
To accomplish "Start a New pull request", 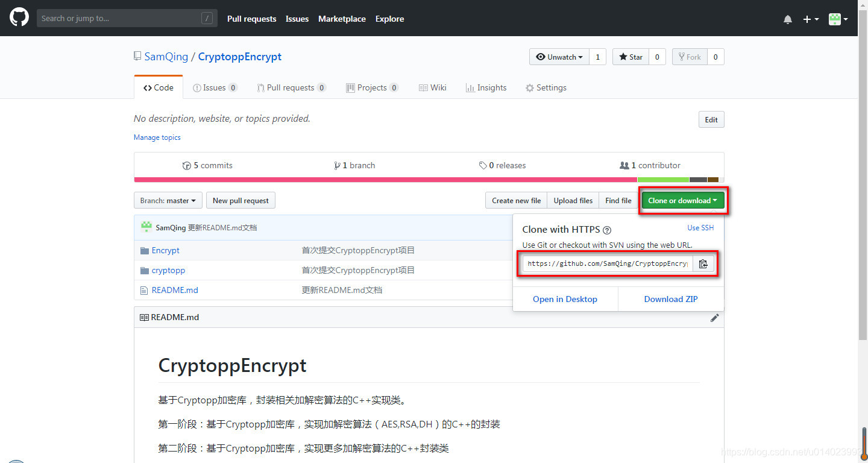I will [241, 200].
